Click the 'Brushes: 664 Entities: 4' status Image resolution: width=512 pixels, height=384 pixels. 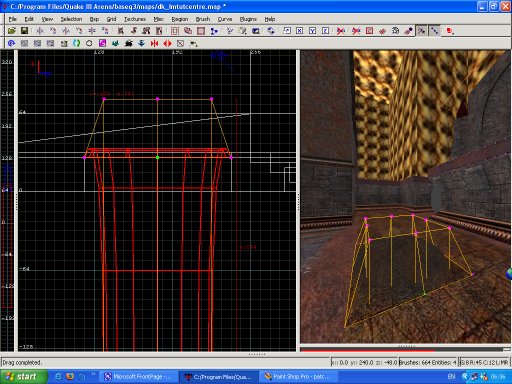click(x=428, y=362)
